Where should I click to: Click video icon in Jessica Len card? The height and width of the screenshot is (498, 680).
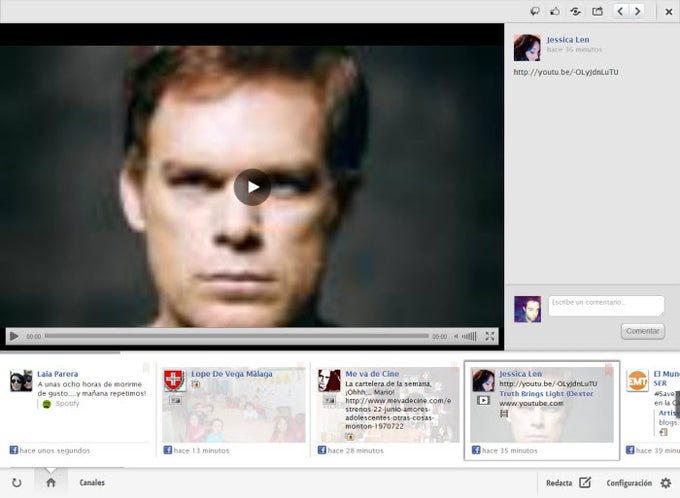[x=483, y=400]
